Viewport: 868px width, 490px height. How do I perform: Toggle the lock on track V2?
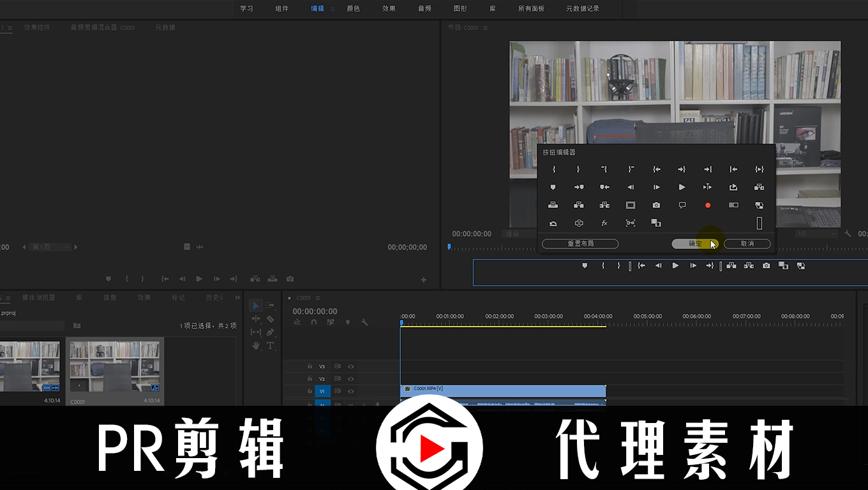[x=310, y=379]
